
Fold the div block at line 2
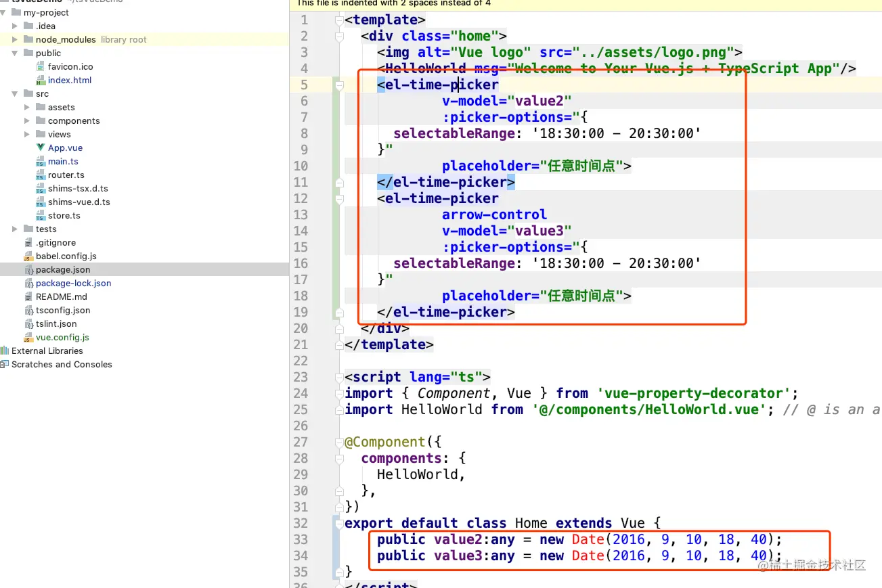[x=339, y=37]
